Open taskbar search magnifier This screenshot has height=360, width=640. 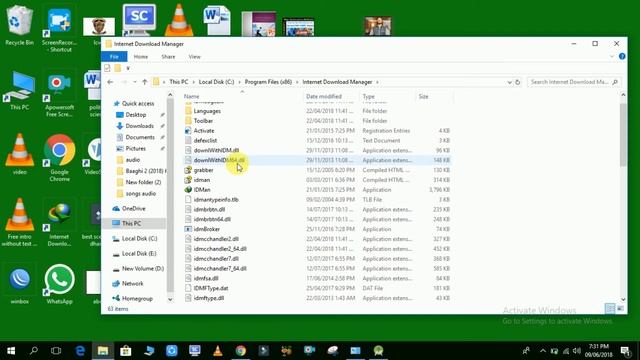click(34, 351)
